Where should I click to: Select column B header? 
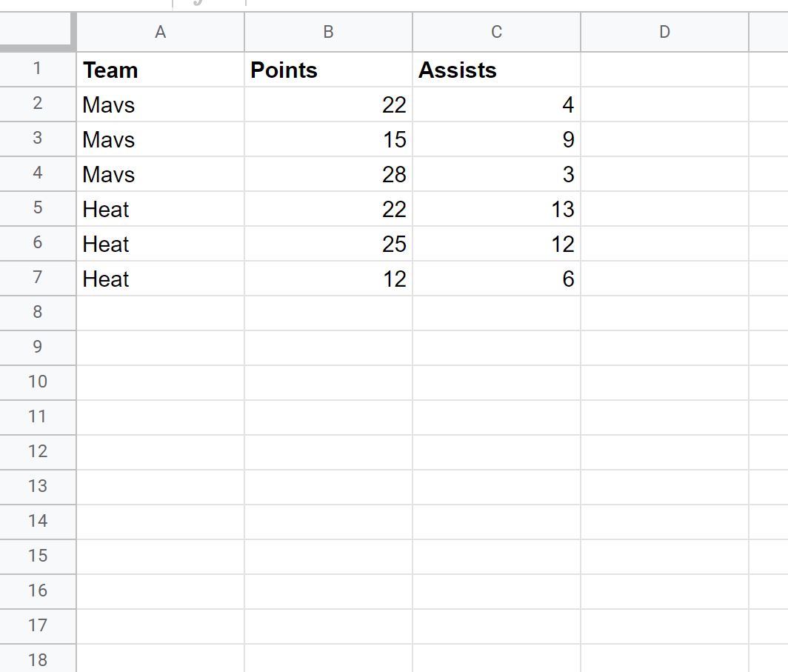(328, 32)
